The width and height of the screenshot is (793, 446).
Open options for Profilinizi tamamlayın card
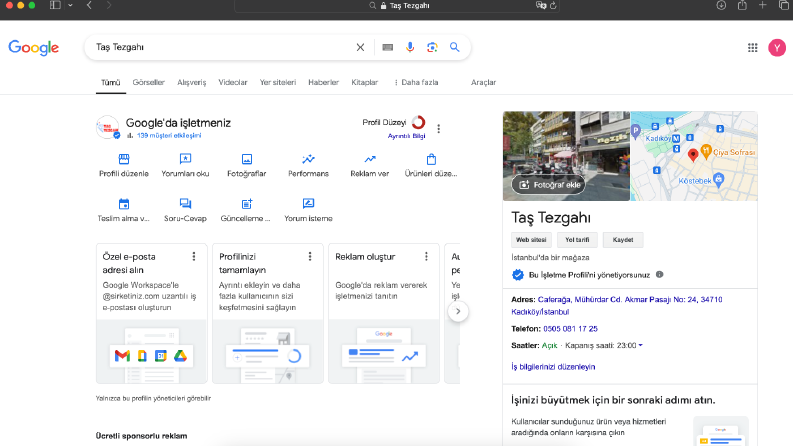coord(310,256)
